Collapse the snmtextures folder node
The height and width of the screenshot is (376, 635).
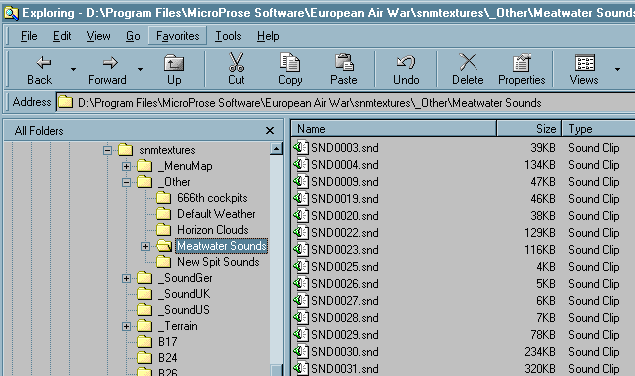(107, 150)
